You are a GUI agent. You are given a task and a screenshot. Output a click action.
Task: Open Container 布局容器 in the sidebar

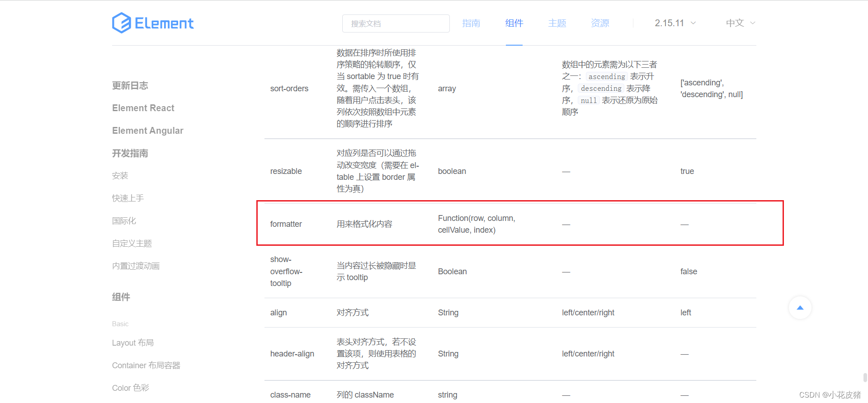coord(146,366)
